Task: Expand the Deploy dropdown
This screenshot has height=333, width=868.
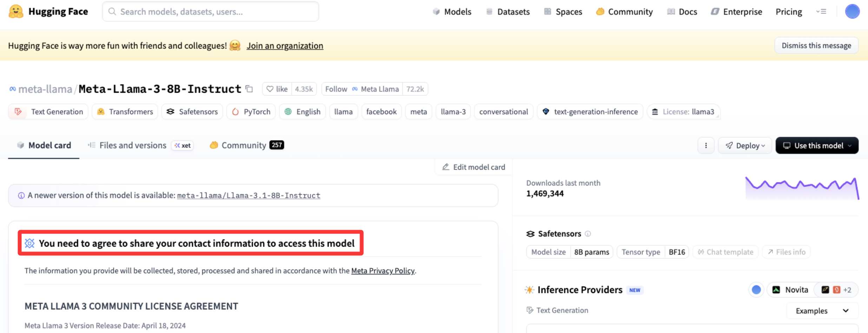Action: [x=745, y=145]
